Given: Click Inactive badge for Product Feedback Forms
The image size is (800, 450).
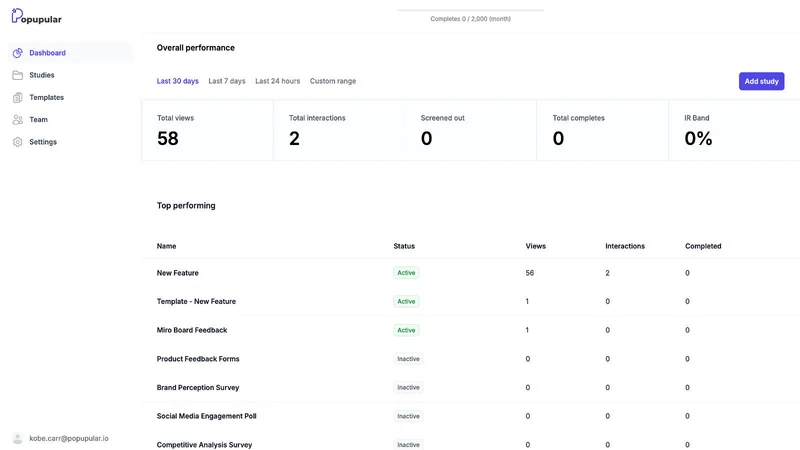Looking at the screenshot, I should pos(408,359).
